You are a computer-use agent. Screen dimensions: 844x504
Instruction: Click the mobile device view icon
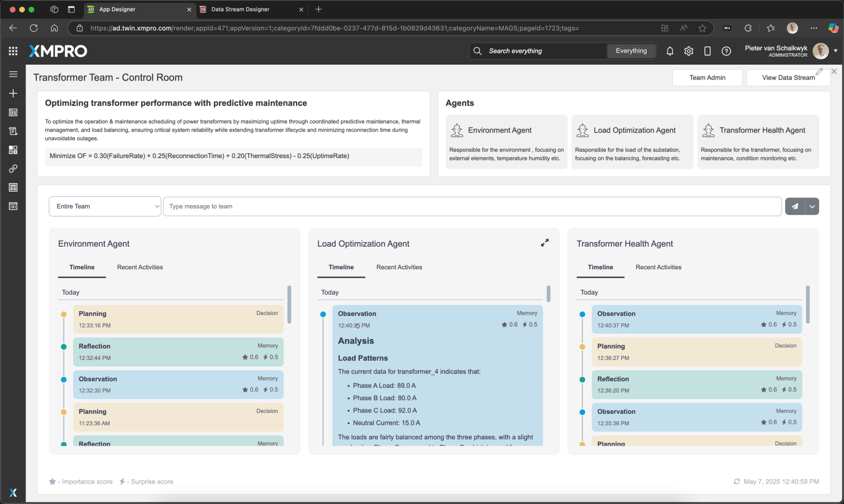(x=707, y=51)
